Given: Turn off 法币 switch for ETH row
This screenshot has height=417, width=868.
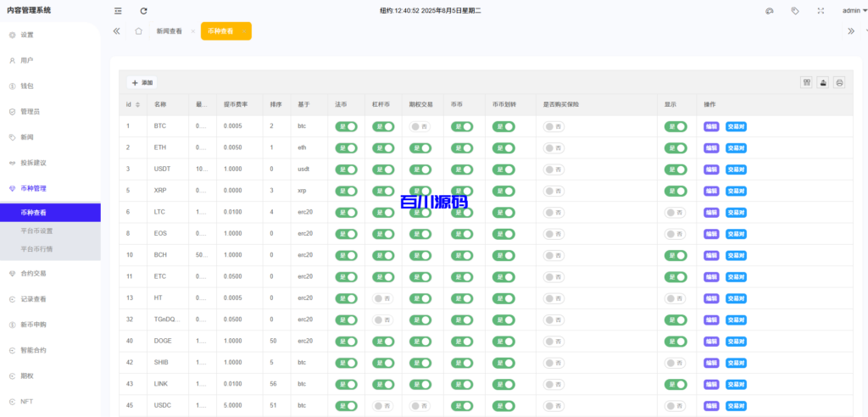Looking at the screenshot, I should (346, 147).
